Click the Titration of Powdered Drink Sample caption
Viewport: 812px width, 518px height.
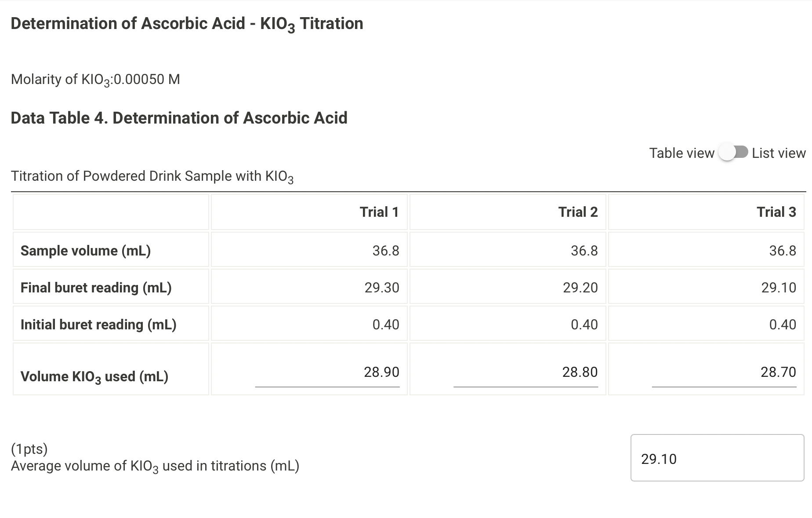click(152, 176)
